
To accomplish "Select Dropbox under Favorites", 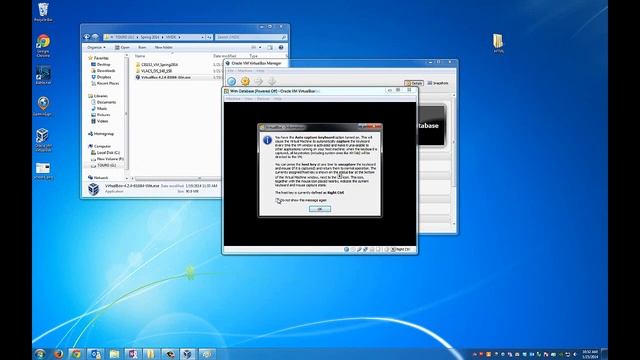I will point(101,77).
